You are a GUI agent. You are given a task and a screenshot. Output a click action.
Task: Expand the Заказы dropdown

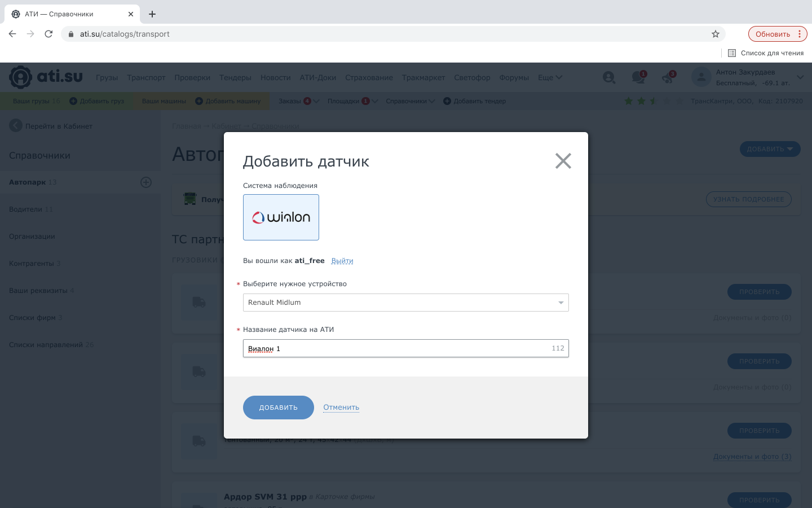299,101
